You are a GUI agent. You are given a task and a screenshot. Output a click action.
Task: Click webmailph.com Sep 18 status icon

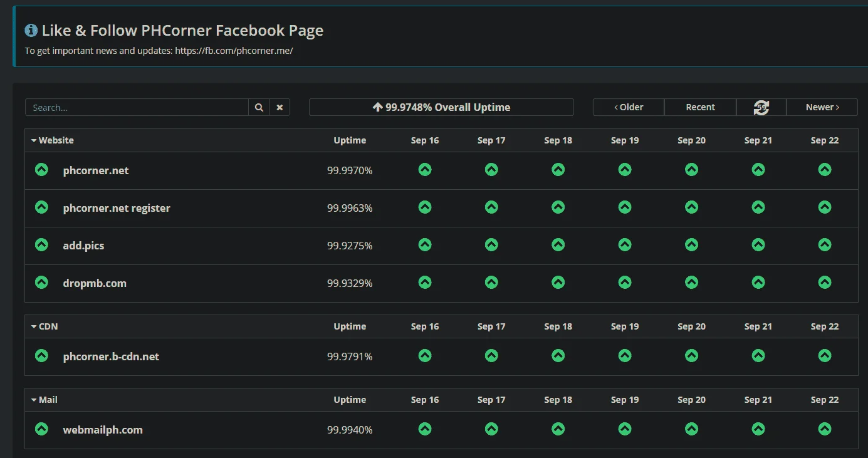pos(558,429)
